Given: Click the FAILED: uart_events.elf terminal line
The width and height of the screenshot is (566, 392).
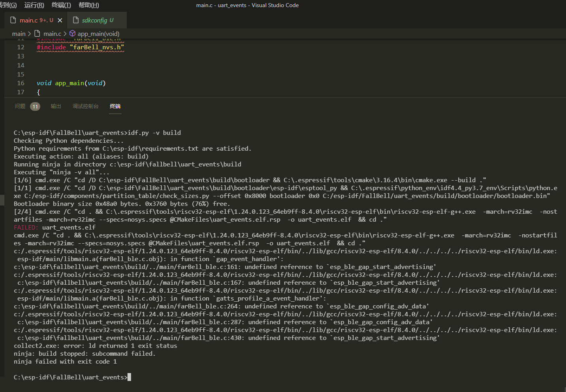Looking at the screenshot, I should point(54,228).
